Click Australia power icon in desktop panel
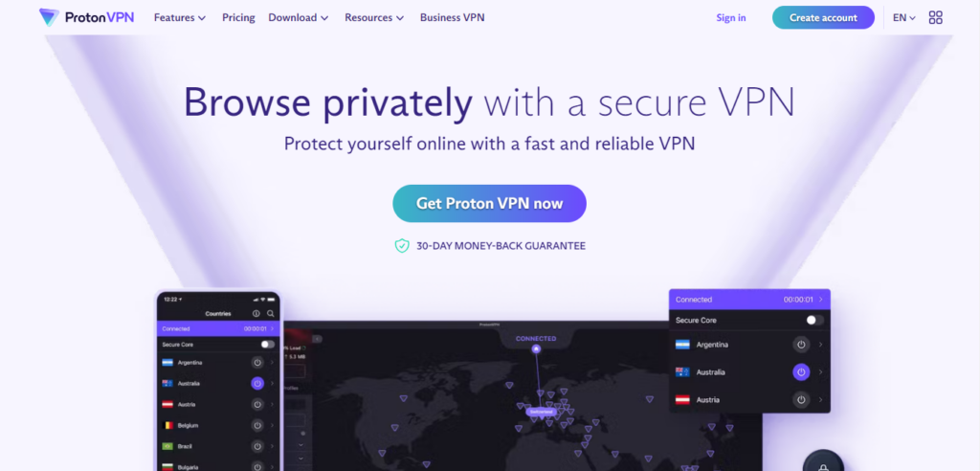The width and height of the screenshot is (980, 471). 801,372
